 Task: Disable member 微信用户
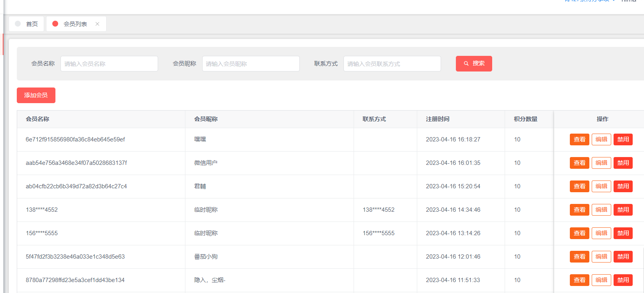pos(623,163)
